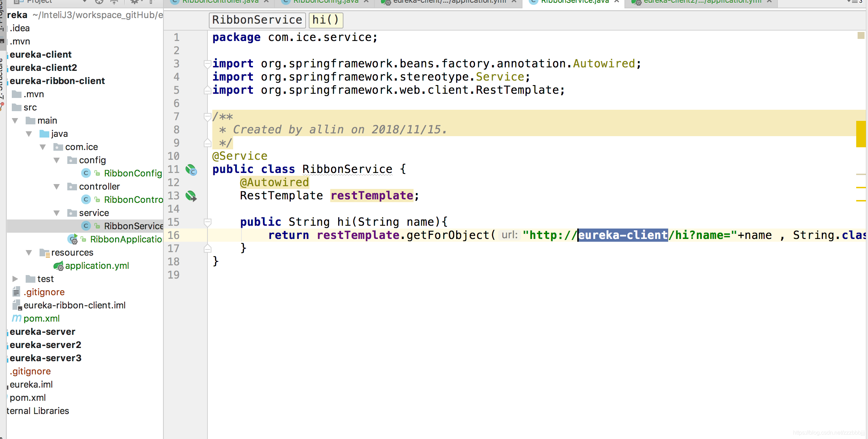Click the Spring bean gutter icon on line 11
The image size is (868, 439).
[191, 170]
